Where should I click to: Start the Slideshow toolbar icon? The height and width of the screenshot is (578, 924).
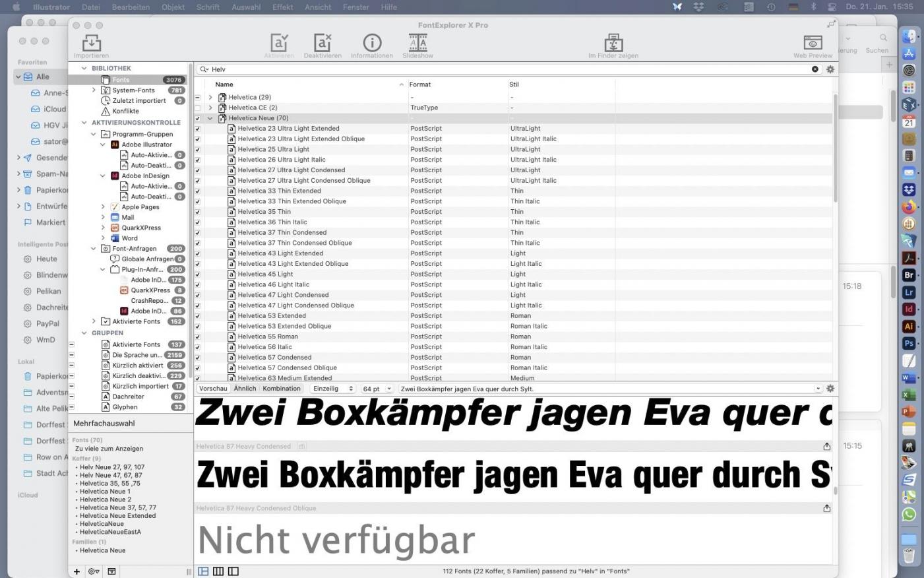pos(418,44)
